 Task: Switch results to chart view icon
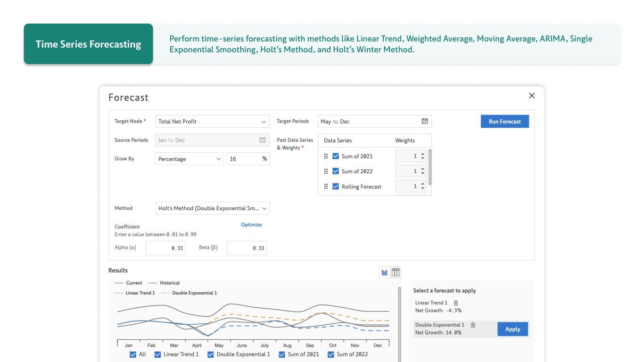(385, 272)
